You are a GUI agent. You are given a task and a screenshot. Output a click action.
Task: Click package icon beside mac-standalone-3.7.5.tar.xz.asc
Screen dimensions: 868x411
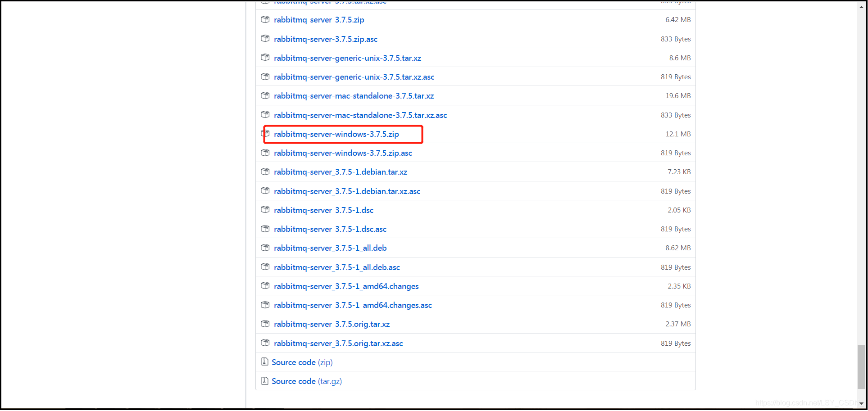click(265, 115)
